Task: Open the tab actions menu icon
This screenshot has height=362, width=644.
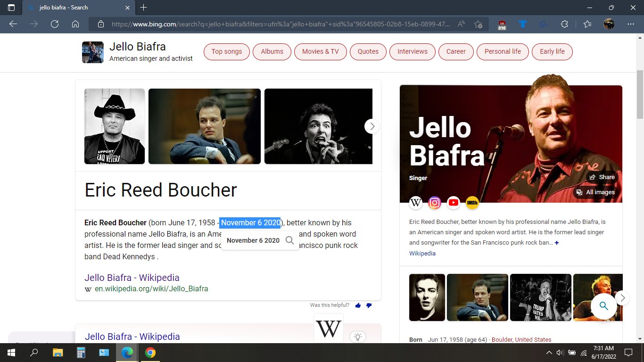Action: point(11,8)
